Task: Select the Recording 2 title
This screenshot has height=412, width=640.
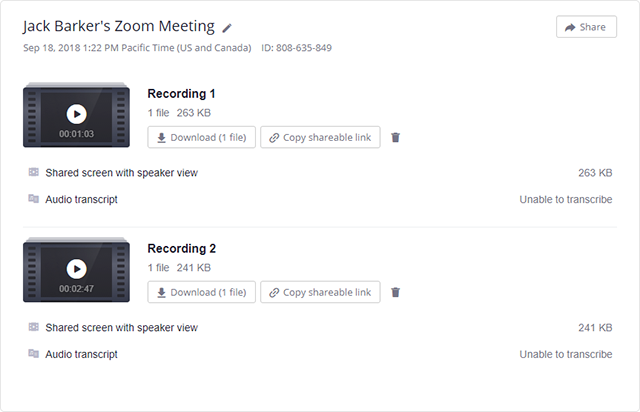Action: pos(181,248)
